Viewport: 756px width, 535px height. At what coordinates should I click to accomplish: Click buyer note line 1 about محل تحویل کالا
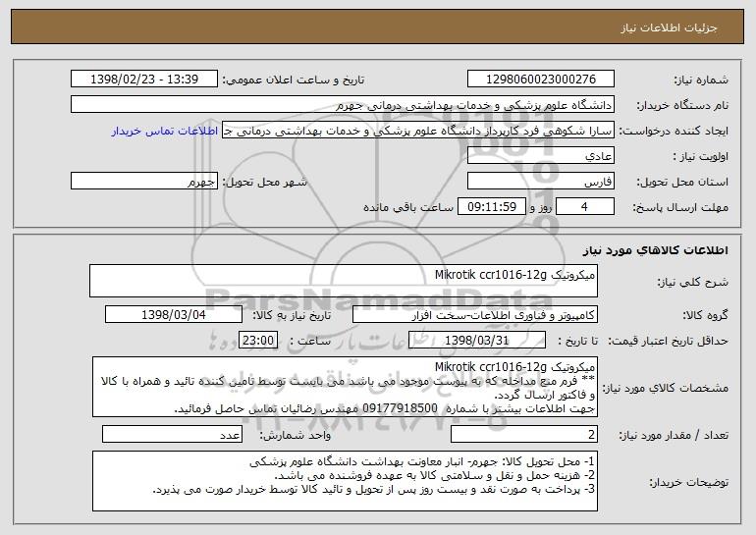click(423, 461)
